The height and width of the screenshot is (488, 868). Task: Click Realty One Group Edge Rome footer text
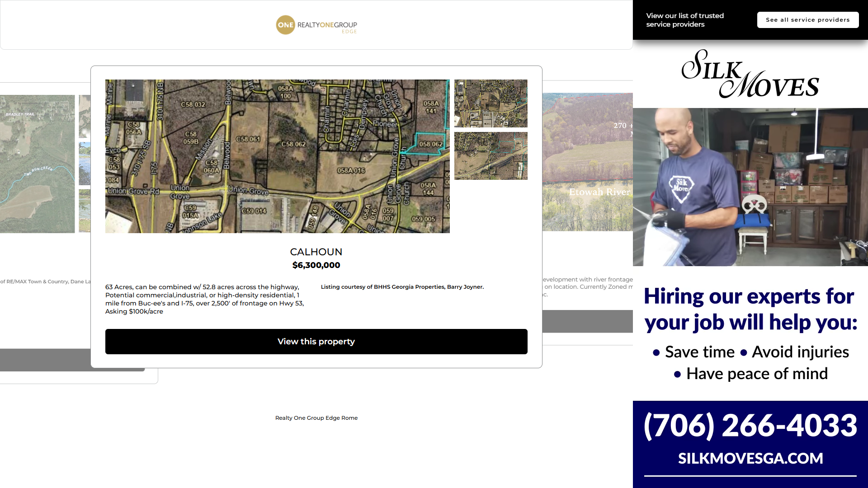[x=316, y=418]
